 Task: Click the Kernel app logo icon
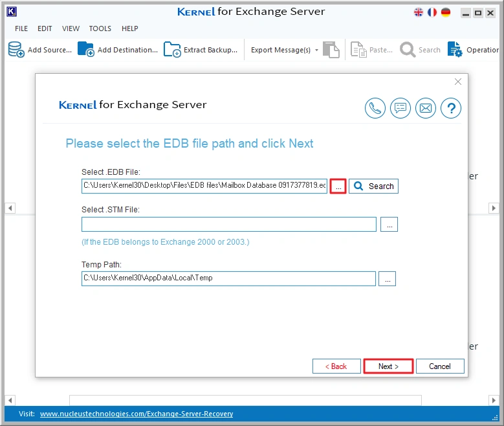[x=12, y=12]
